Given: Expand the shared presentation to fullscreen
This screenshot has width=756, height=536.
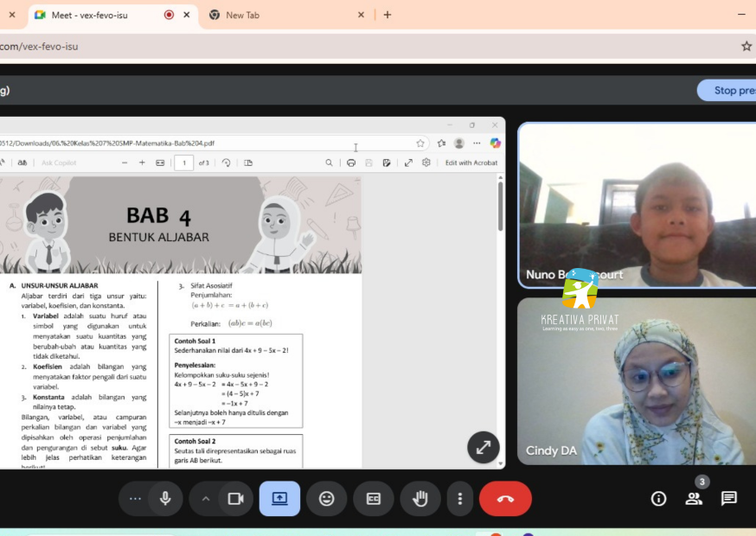Looking at the screenshot, I should 484,447.
